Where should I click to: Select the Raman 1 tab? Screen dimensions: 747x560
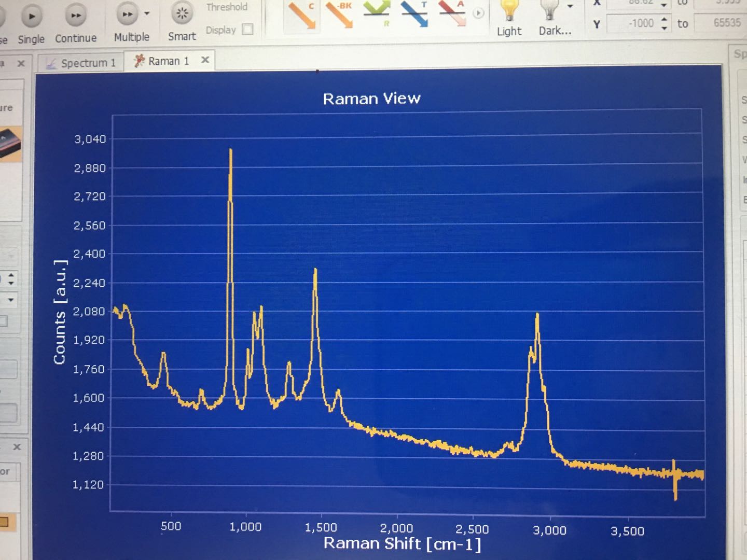coord(163,61)
